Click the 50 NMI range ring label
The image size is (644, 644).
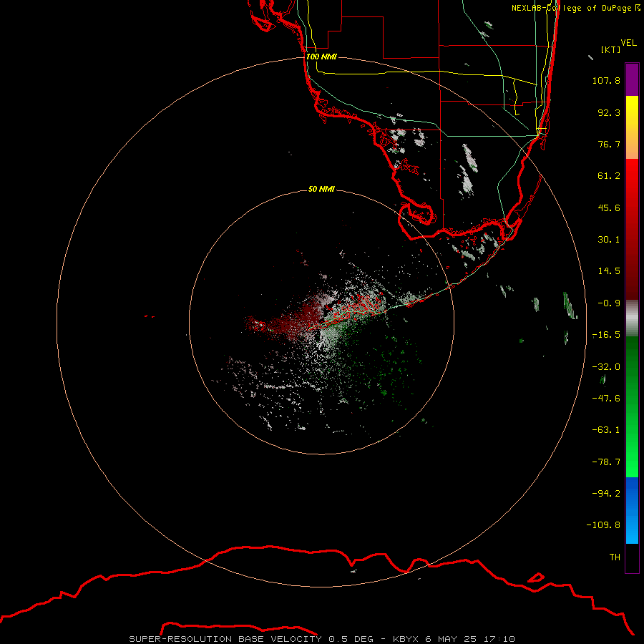(x=321, y=189)
